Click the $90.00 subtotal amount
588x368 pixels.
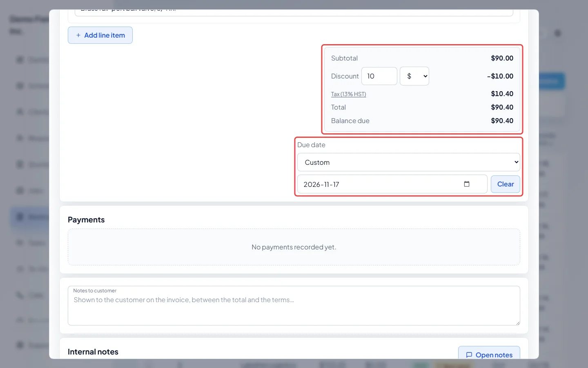502,58
